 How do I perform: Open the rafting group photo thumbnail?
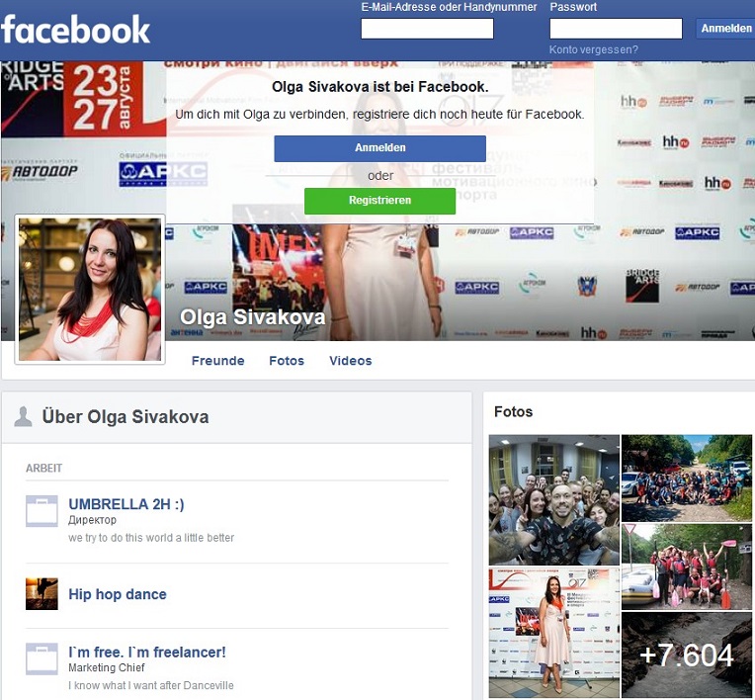click(687, 567)
